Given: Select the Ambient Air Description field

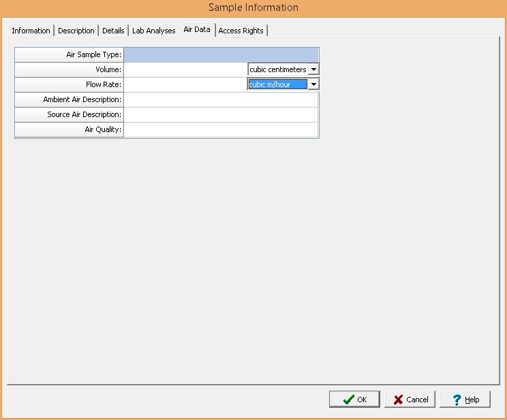Looking at the screenshot, I should pyautogui.click(x=221, y=99).
